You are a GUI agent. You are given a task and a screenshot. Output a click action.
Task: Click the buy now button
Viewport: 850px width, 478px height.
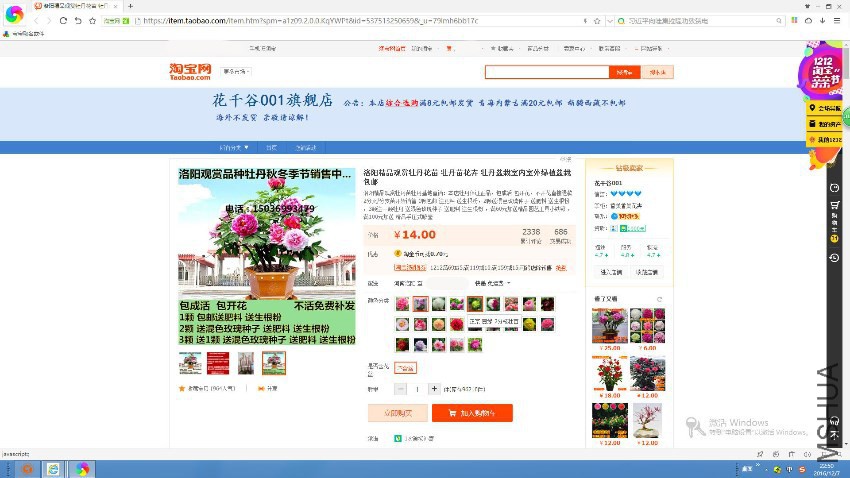(398, 412)
